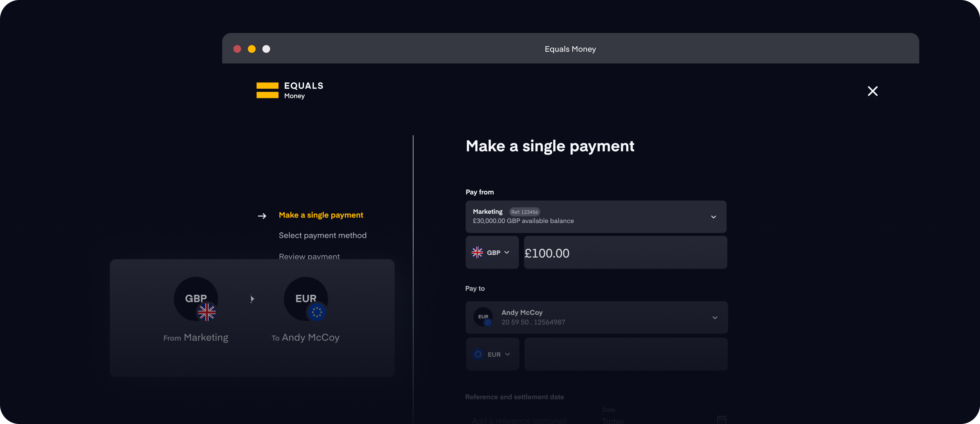Close the payment dialog with the X
The image size is (980, 424).
[872, 91]
